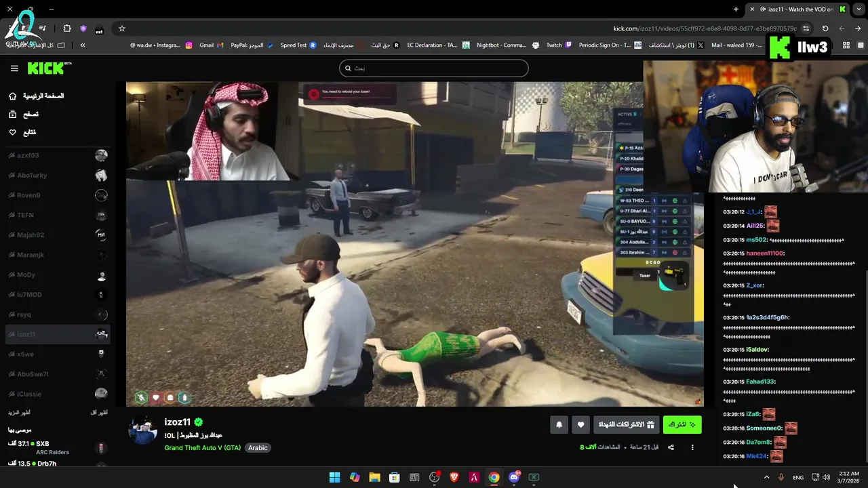Click the Gift Subscriptions button

pyautogui.click(x=626, y=425)
